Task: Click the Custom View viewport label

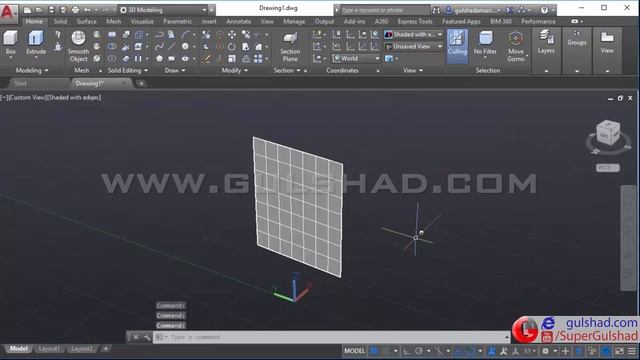Action: tap(27, 98)
